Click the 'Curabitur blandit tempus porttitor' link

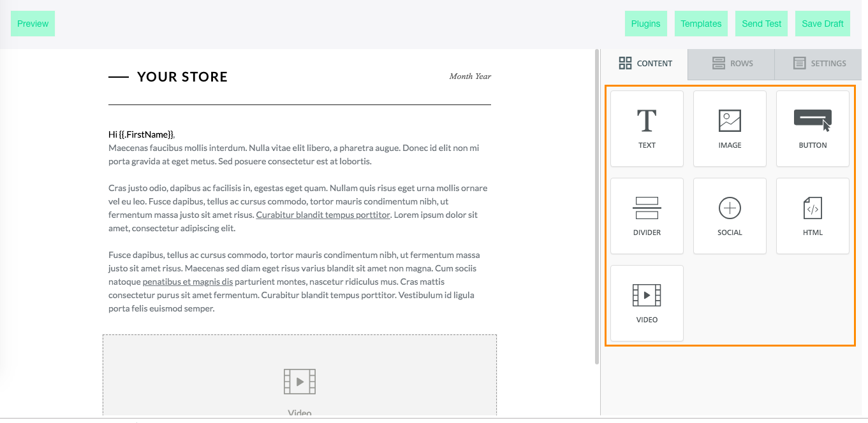tap(323, 215)
